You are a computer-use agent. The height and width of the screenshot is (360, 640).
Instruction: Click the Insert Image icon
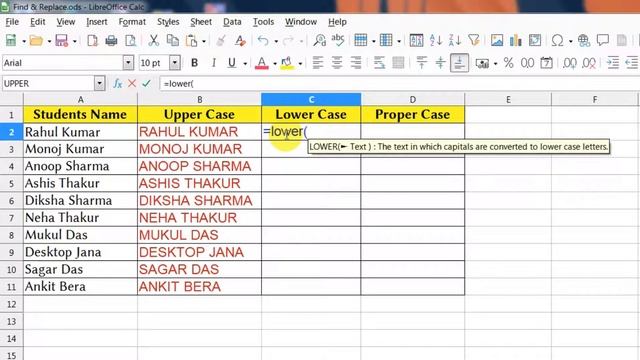click(497, 40)
